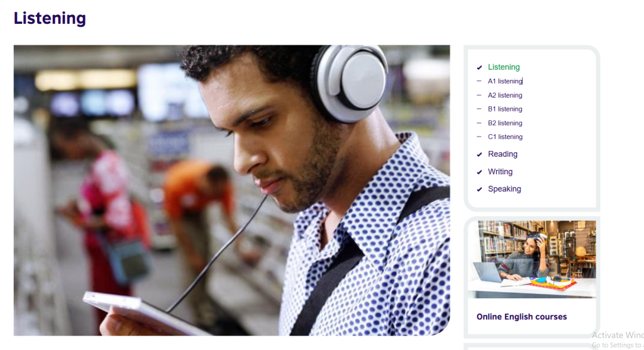
Task: Open the A1 listening page
Action: click(x=505, y=81)
